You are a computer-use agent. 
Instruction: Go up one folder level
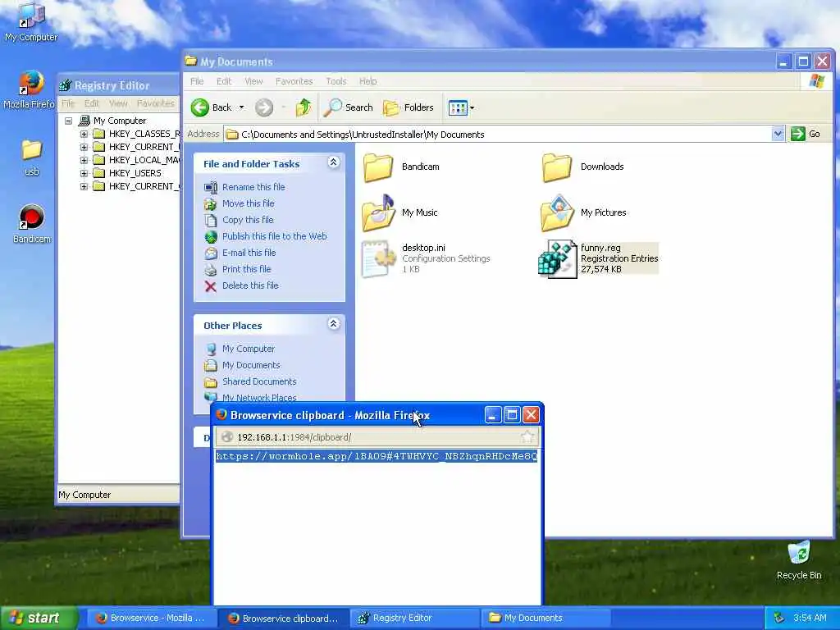304,107
